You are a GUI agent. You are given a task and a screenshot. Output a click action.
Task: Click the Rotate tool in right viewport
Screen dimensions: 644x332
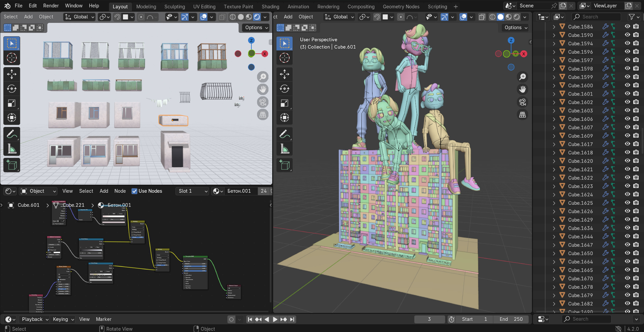(x=284, y=89)
